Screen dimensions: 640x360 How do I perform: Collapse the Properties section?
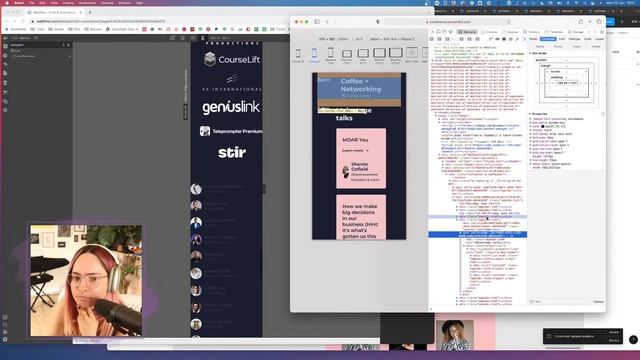tap(530, 114)
